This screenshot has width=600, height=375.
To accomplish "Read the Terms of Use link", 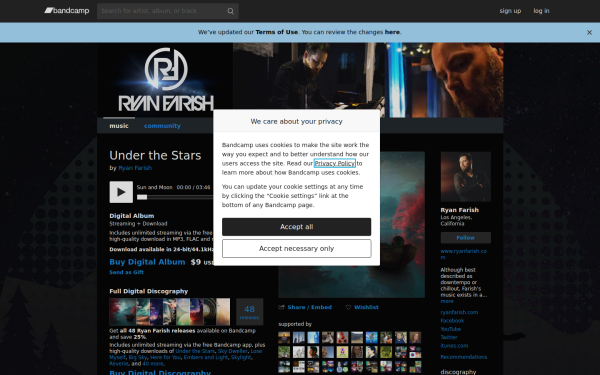I will click(277, 32).
